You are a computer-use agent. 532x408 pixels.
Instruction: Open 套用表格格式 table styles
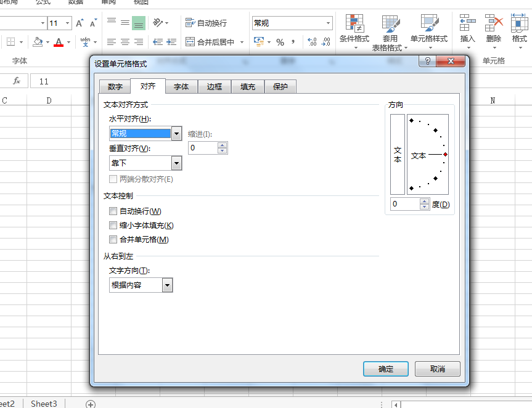click(390, 33)
